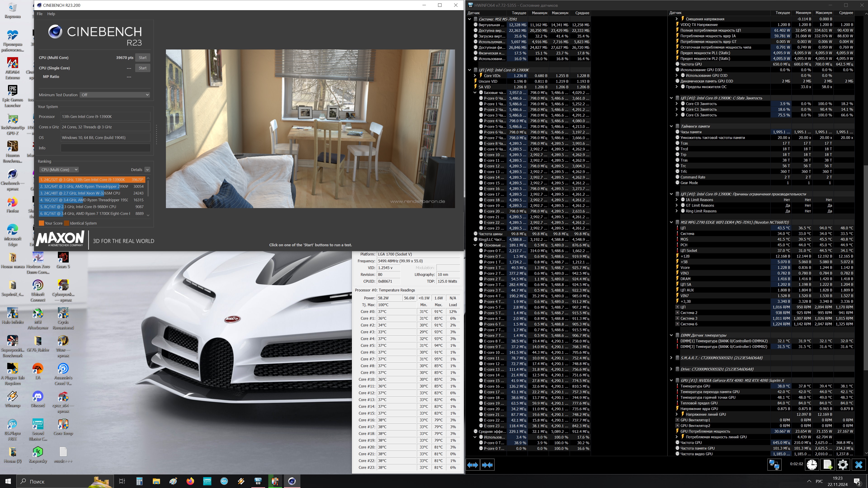This screenshot has width=868, height=488.
Task: Click the blue collapse columns arrows icon
Action: tap(487, 465)
